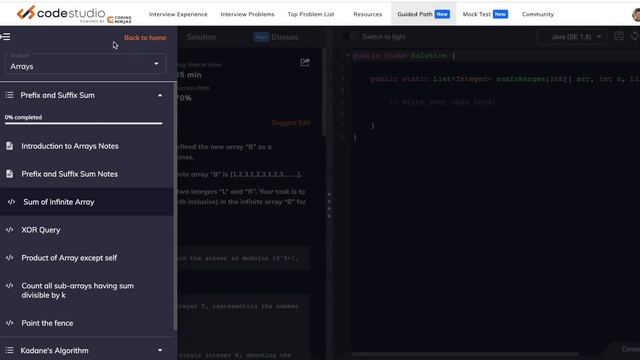Click the code icon for Count all sub-arrays
This screenshot has width=640, height=360.
click(x=9, y=286)
